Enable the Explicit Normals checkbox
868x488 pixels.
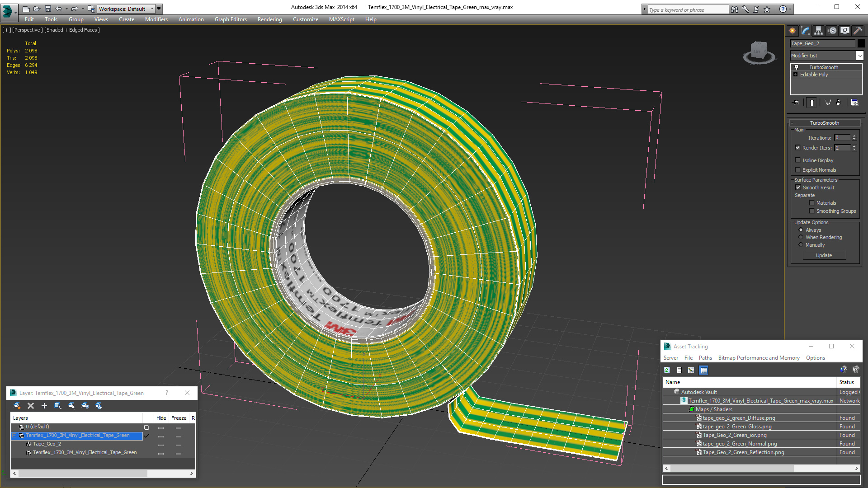[798, 170]
